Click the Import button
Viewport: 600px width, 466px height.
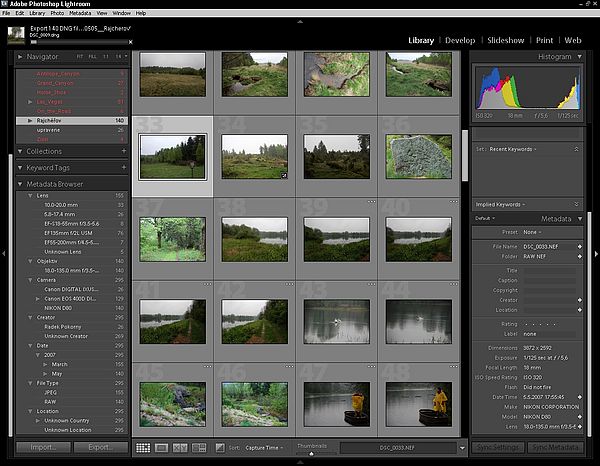(42, 448)
